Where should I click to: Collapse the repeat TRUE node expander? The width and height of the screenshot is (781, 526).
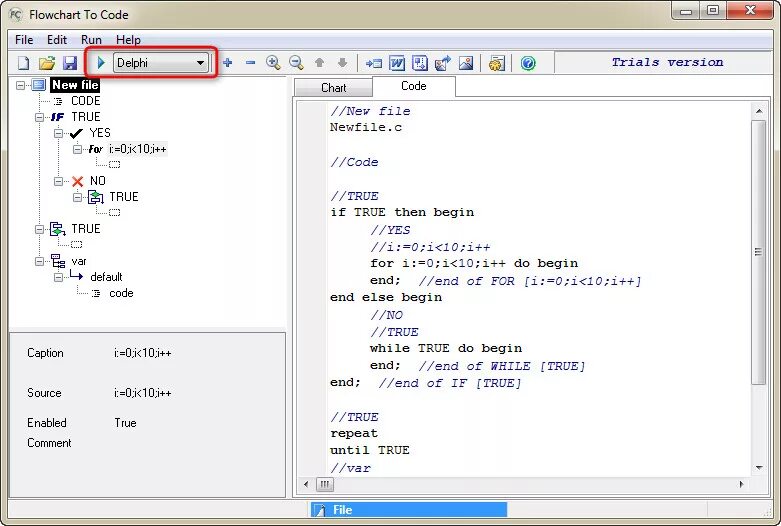click(x=39, y=229)
